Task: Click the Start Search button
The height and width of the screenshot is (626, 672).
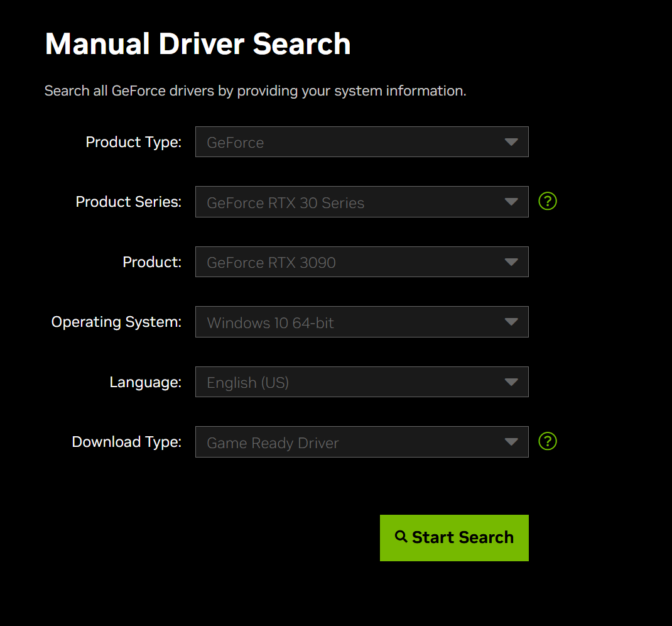Action: [454, 537]
